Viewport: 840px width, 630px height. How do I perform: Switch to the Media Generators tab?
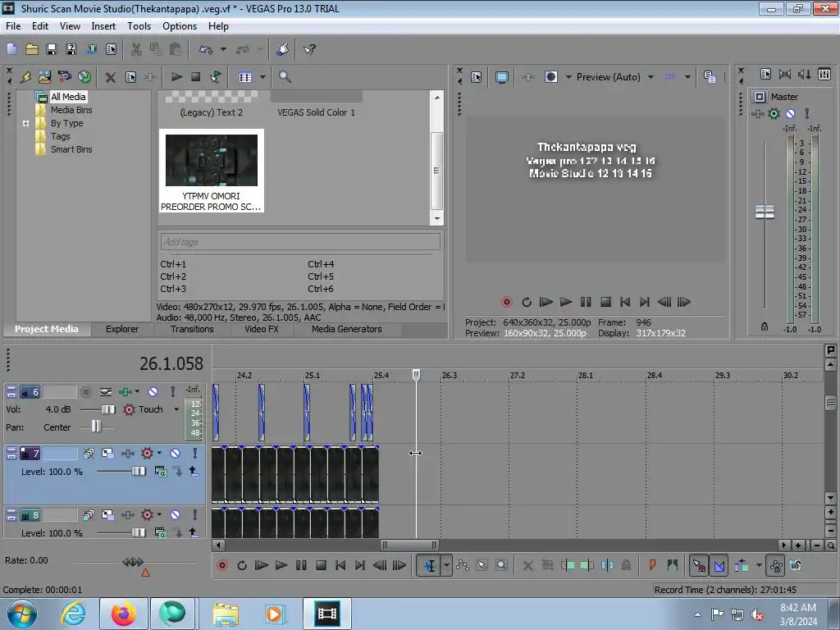pos(347,330)
